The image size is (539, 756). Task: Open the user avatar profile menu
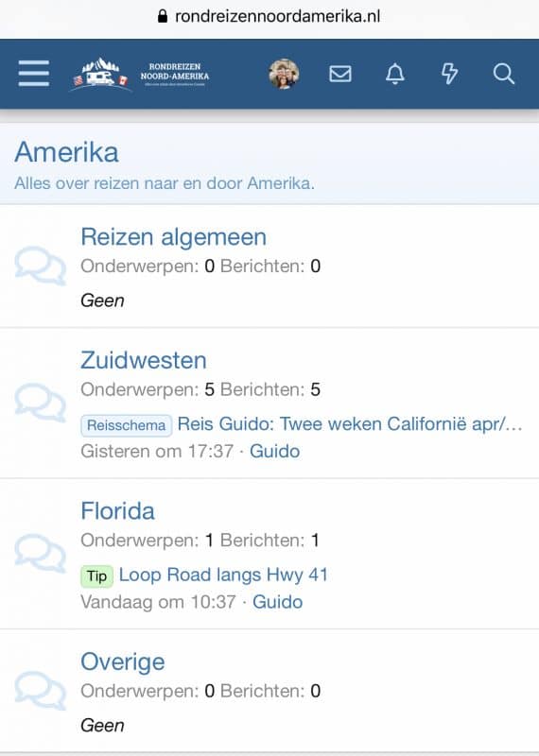(x=284, y=74)
